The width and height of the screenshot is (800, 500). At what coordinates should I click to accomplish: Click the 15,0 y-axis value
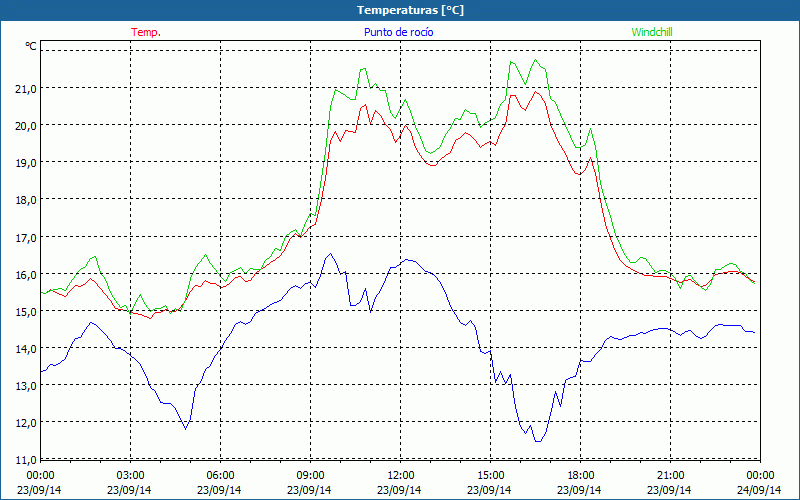point(26,311)
